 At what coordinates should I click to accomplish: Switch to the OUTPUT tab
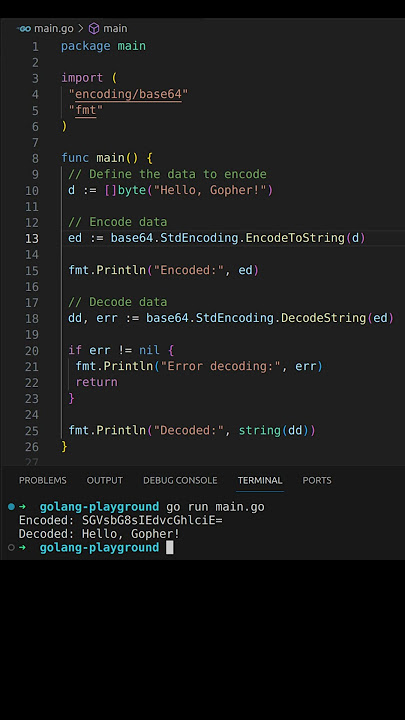point(105,480)
